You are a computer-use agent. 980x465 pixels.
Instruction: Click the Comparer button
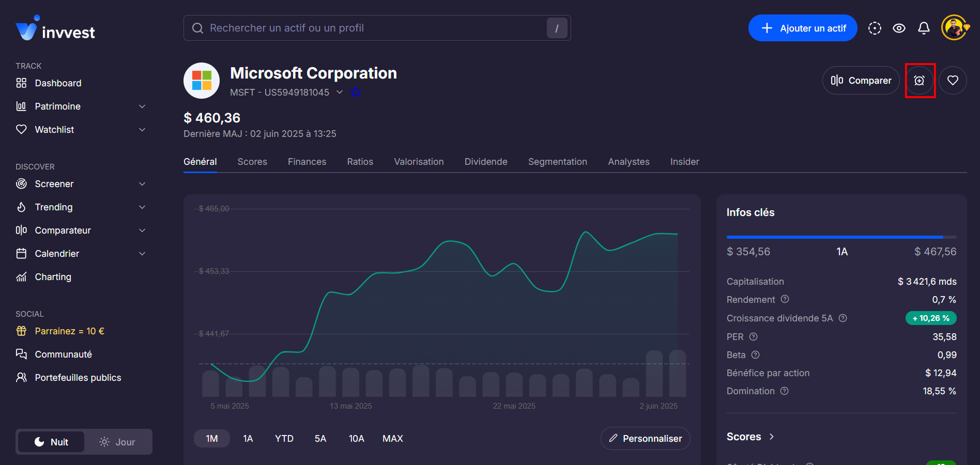[x=861, y=81]
